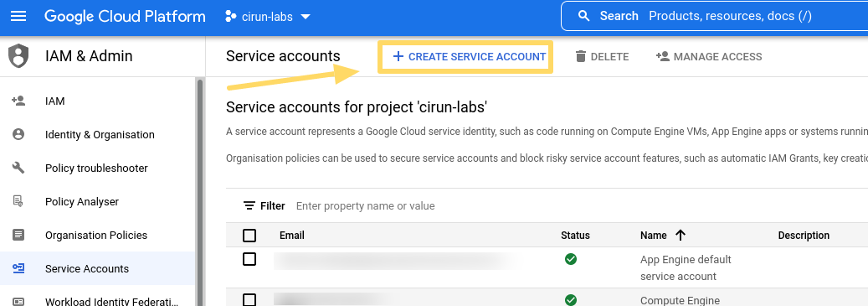
Task: Open the IAM & Admin header
Action: 89,56
